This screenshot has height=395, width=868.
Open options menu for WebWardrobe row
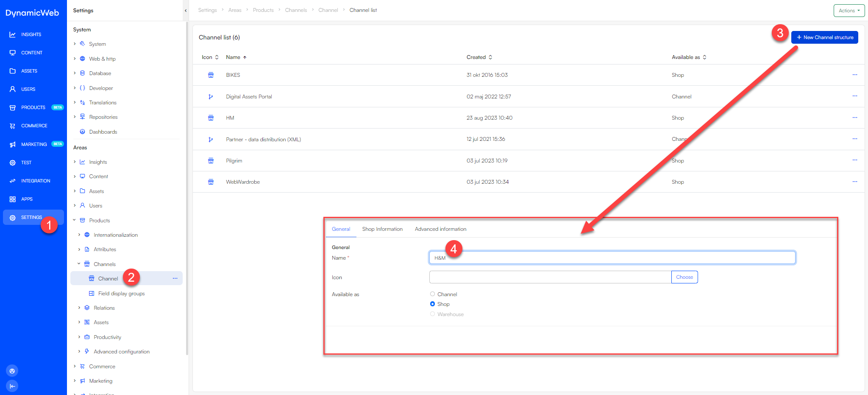click(855, 182)
